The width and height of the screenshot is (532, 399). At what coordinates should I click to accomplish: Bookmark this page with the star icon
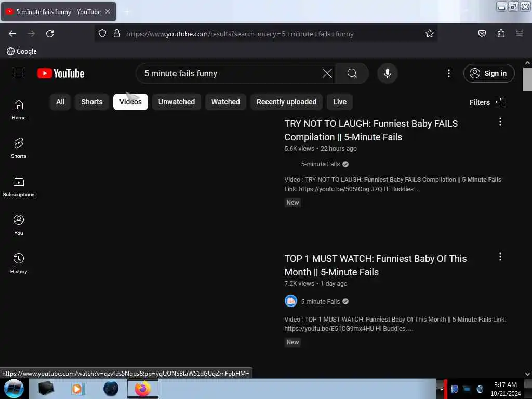pyautogui.click(x=430, y=34)
